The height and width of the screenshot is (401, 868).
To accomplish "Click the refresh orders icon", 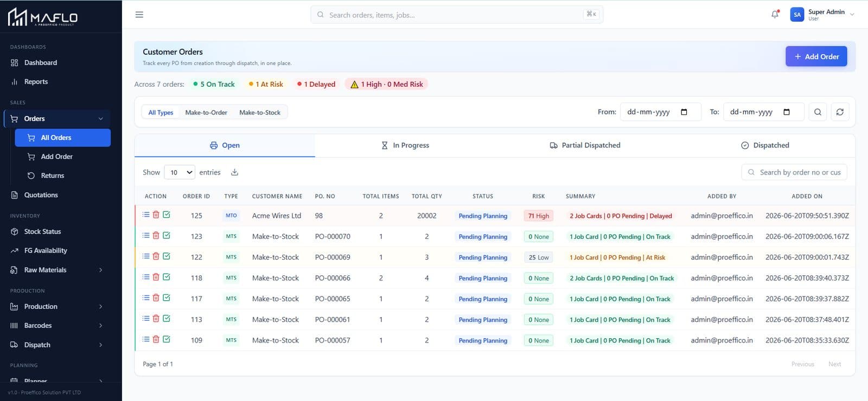I will tap(840, 112).
